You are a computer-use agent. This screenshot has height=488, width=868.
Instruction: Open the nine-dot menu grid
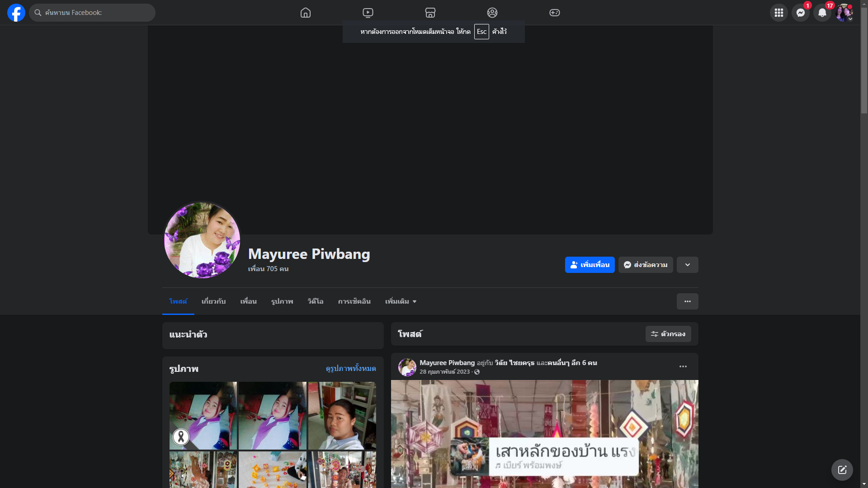pos(778,13)
